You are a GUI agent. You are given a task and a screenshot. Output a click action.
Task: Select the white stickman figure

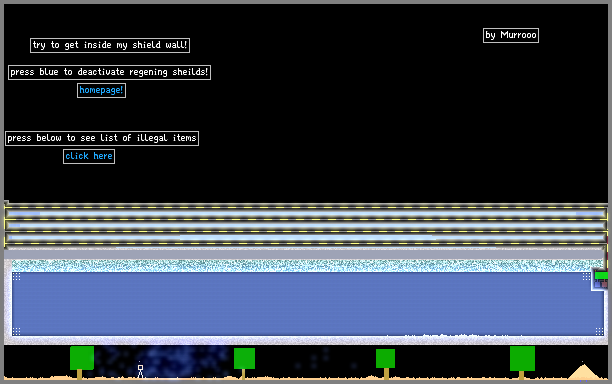(141, 371)
